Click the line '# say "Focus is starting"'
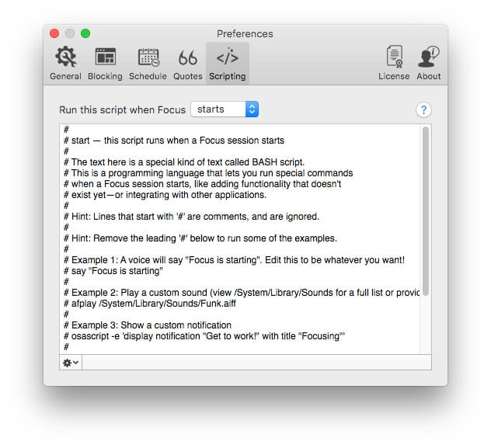 (x=113, y=271)
